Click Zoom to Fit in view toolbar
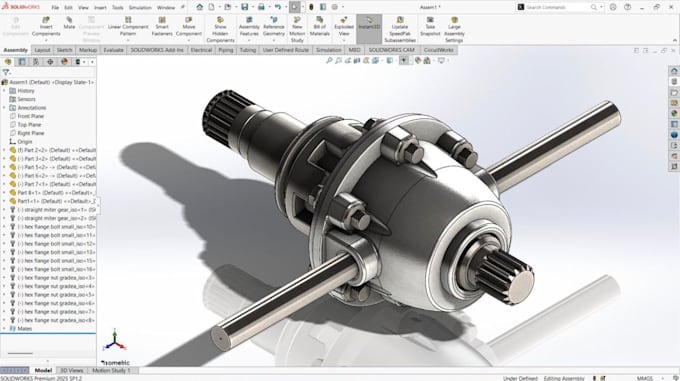Screen dimensions: 680x381 (329, 61)
